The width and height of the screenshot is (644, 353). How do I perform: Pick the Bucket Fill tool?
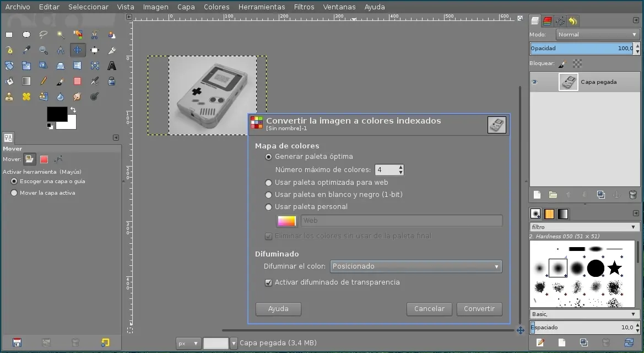[x=9, y=81]
